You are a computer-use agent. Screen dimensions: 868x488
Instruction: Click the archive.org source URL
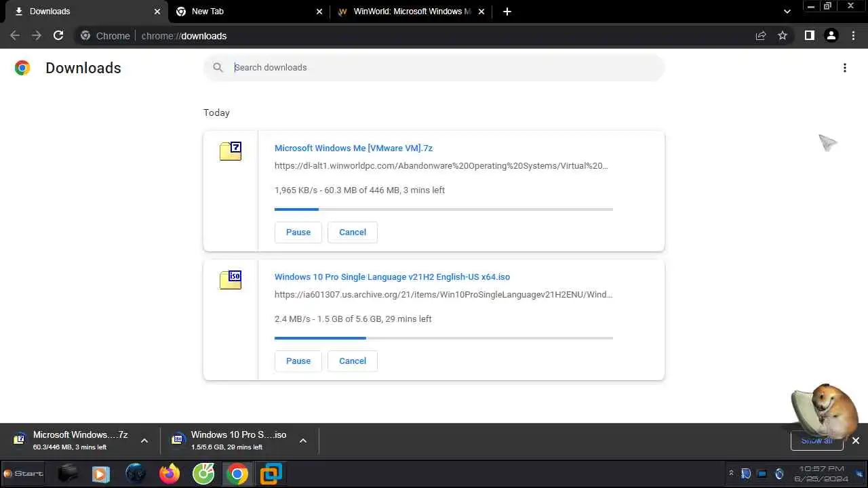pos(443,294)
